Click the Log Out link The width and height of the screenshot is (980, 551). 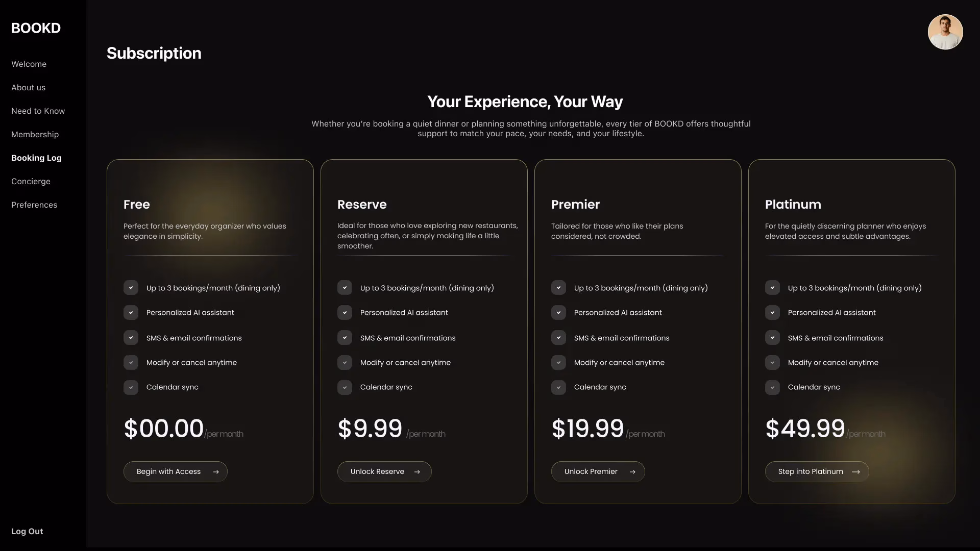coord(27,532)
